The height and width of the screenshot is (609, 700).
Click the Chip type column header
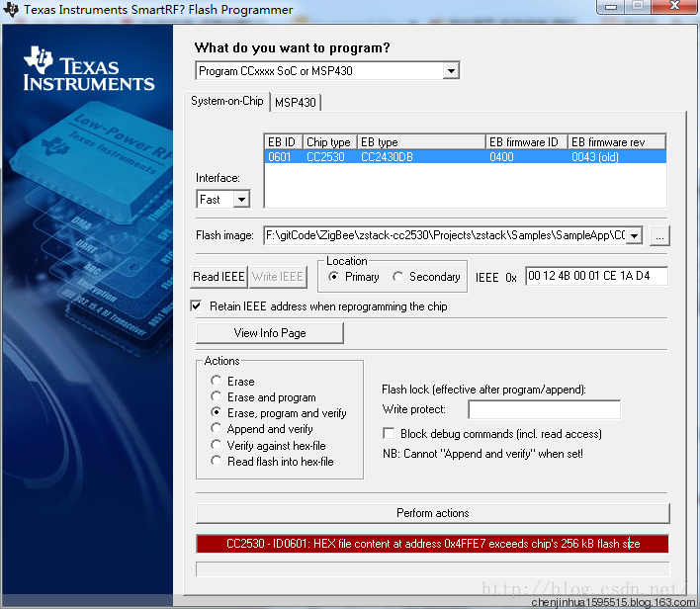pos(330,142)
